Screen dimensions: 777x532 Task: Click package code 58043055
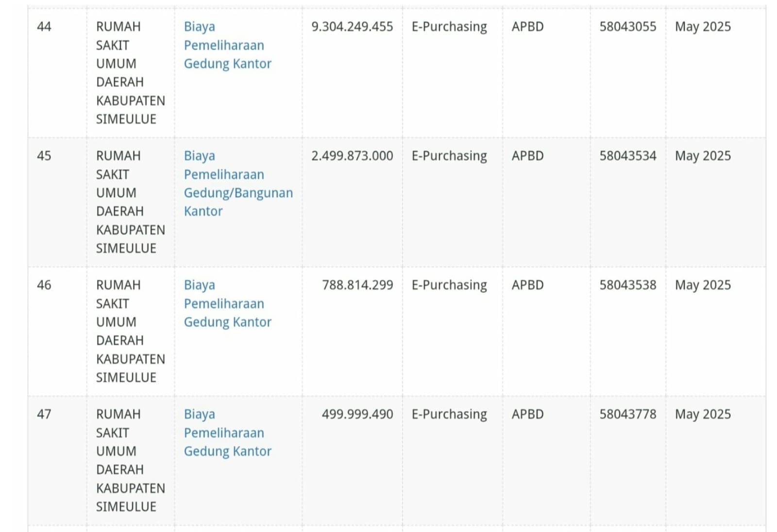click(627, 27)
